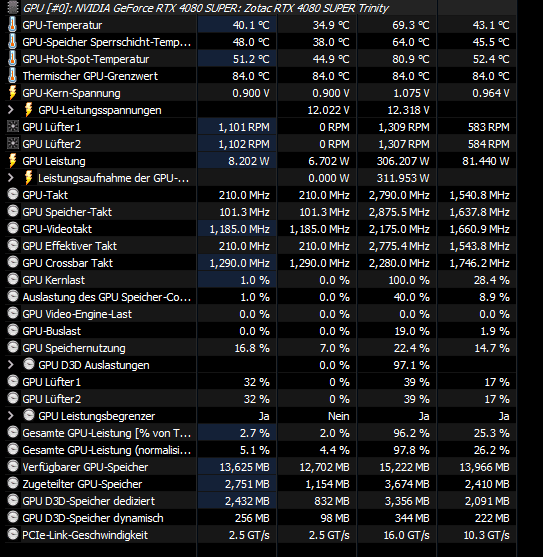Click the 3,674 MB maximum allocated memory
543x557 pixels.
click(407, 484)
